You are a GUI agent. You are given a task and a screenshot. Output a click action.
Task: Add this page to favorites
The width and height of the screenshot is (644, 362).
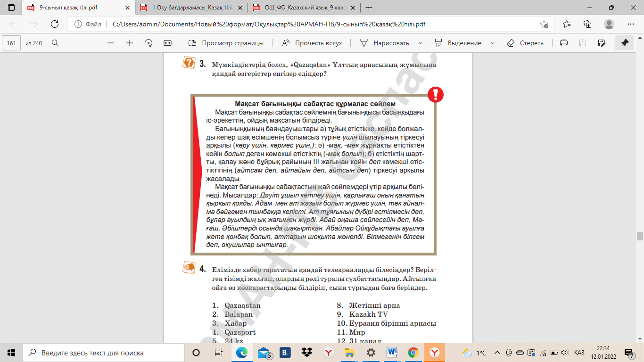tap(544, 24)
